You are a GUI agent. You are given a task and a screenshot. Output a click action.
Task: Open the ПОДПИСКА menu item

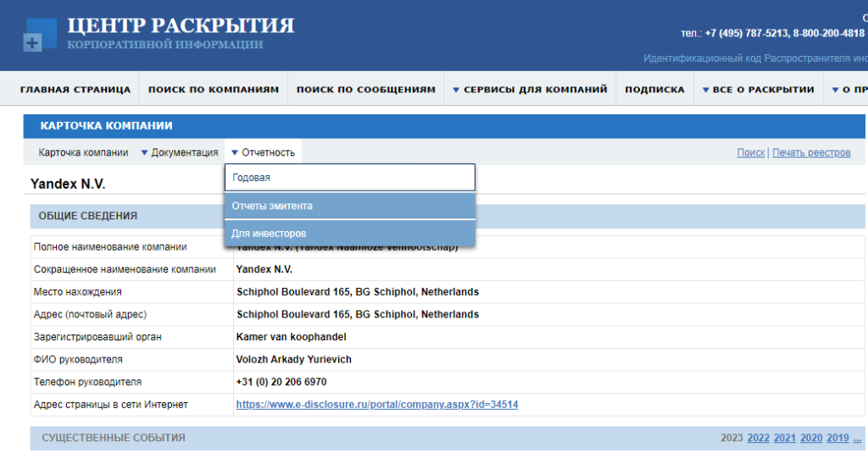click(x=655, y=89)
